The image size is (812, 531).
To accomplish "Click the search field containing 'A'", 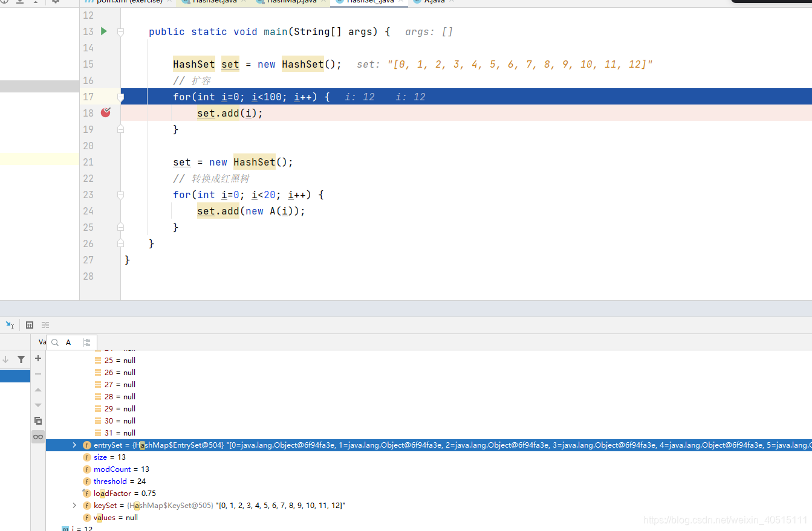I will point(71,343).
